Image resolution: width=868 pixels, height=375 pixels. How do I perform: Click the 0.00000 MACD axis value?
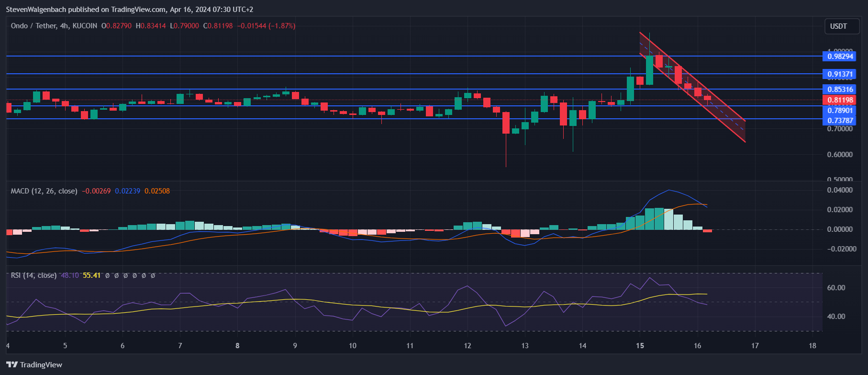coord(840,229)
